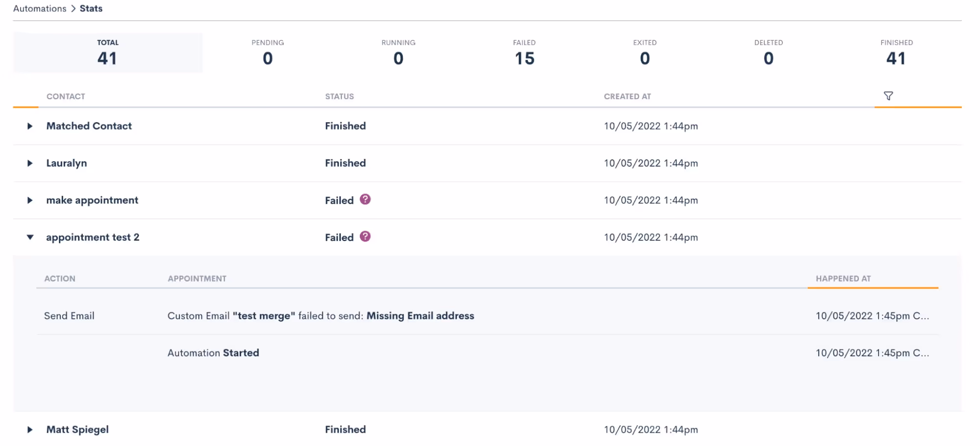Click help icon beside appointment test 2 Failed
Screen dimensions: 980x446
[x=365, y=236]
